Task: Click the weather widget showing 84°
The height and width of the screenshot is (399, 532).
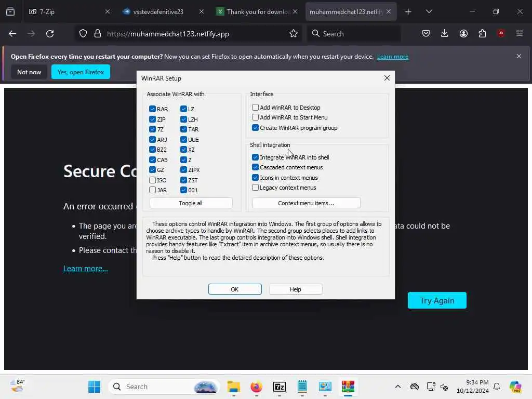Action: tap(17, 386)
